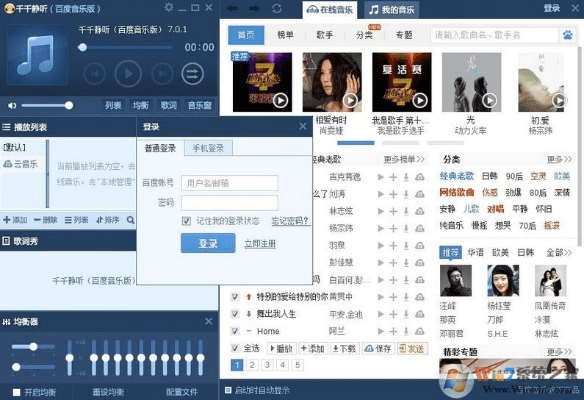584x400 pixels.
Task: Click 登录 in the top right
Action: (x=552, y=8)
